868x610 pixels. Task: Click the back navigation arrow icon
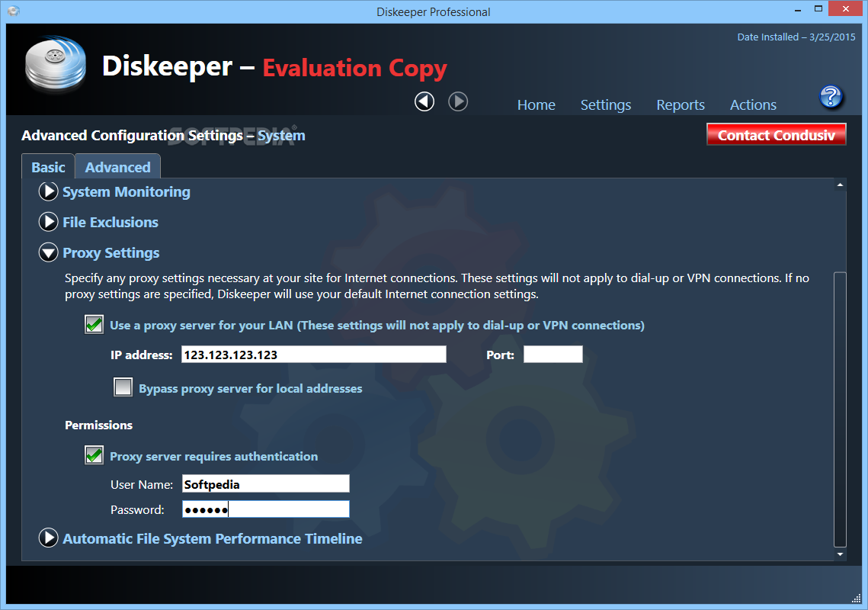(424, 101)
